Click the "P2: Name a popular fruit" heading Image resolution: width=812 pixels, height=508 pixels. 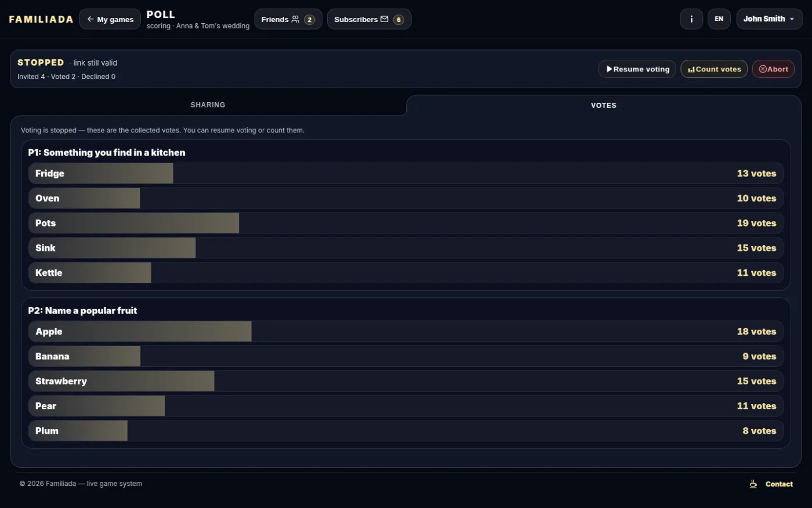click(82, 311)
